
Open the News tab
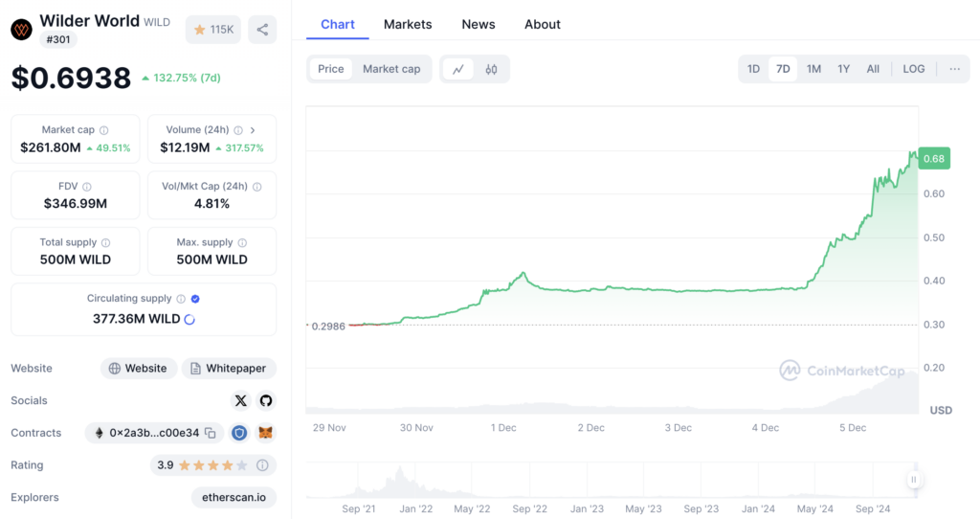[x=479, y=24]
